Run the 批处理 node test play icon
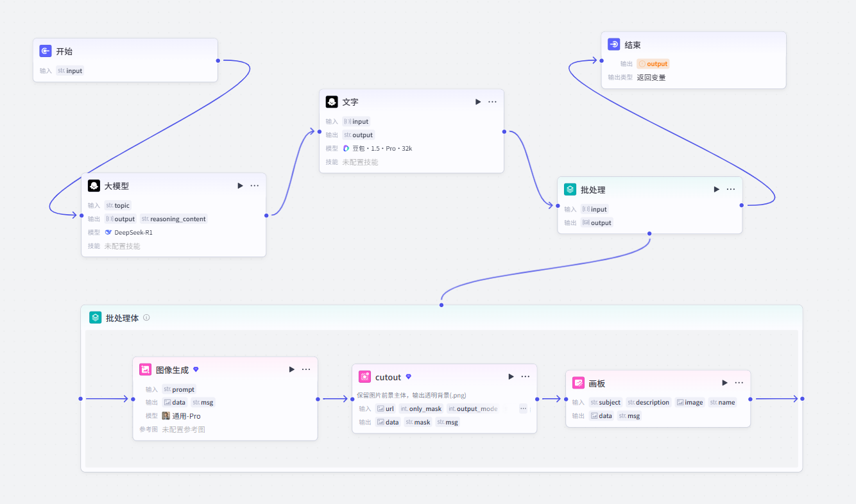Image resolution: width=856 pixels, height=504 pixels. coord(717,190)
